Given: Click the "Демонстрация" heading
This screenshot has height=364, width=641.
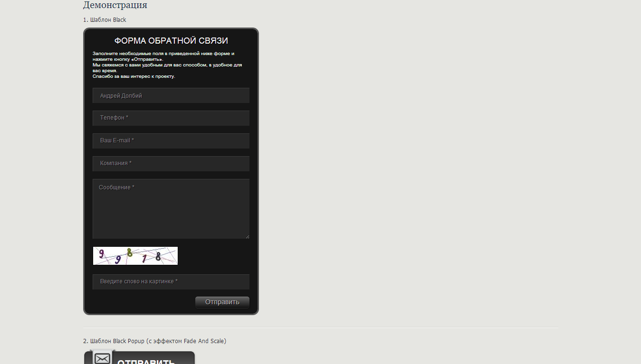Looking at the screenshot, I should pyautogui.click(x=115, y=5).
